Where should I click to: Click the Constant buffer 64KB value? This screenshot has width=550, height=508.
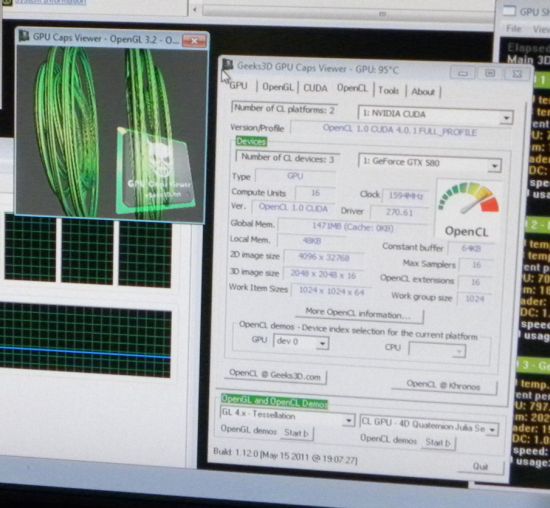tap(471, 249)
